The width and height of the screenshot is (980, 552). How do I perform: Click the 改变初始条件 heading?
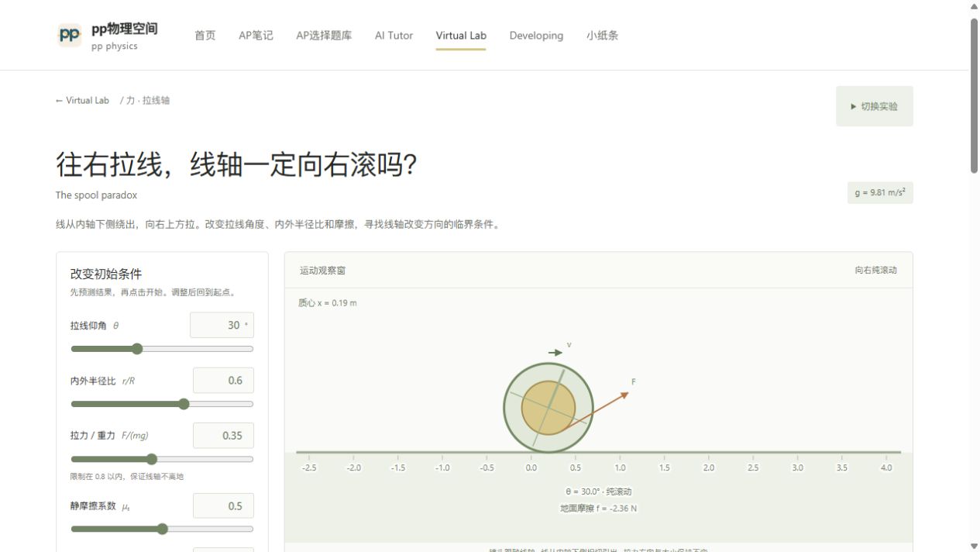[x=106, y=274]
